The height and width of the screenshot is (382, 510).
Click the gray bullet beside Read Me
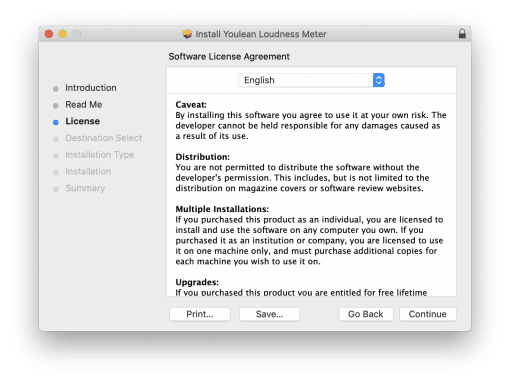point(56,106)
